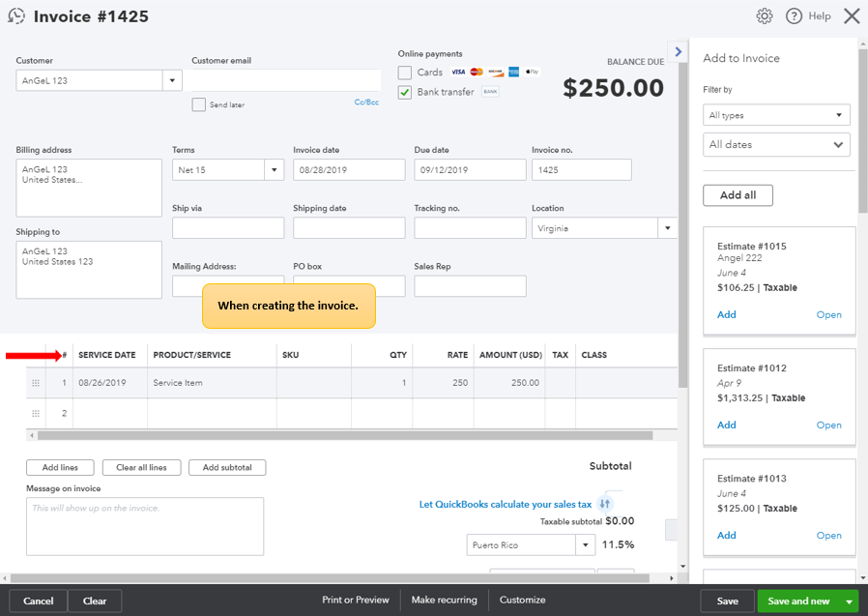Click the sales tax swap arrows icon
The height and width of the screenshot is (616, 868).
[605, 504]
